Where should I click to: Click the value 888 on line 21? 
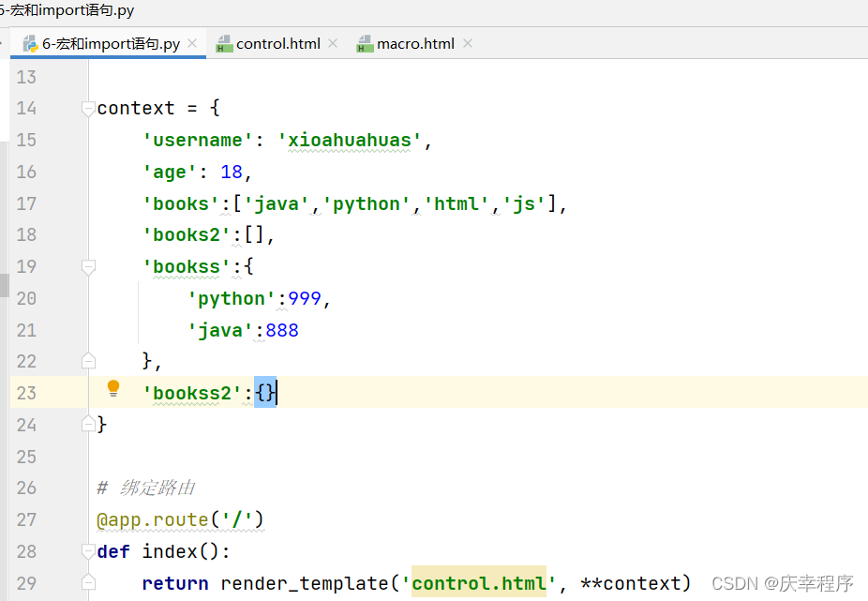(x=282, y=331)
